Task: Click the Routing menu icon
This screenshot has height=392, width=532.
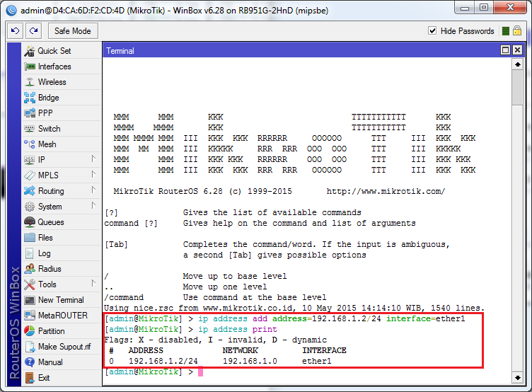Action: point(30,191)
